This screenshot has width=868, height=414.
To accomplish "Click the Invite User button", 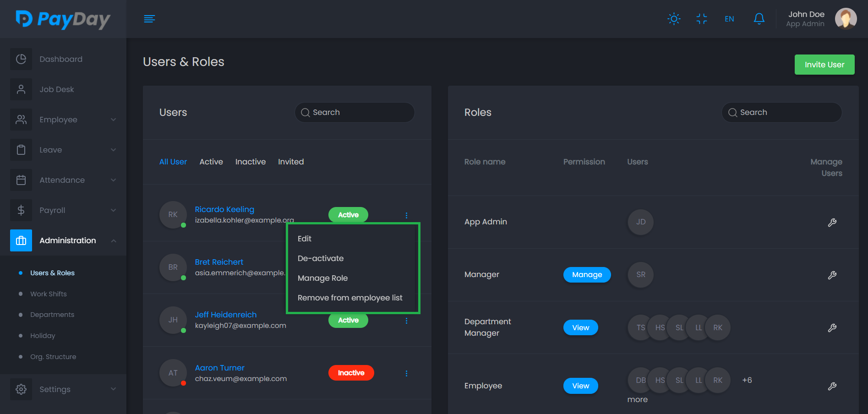I will [x=824, y=65].
